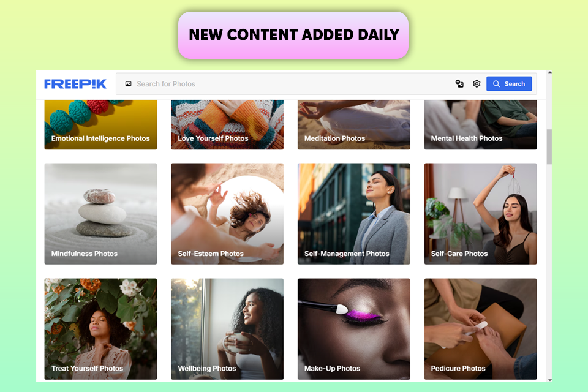Screen dimensions: 588x392
Task: Click scrollbar down arrow
Action: point(549,380)
